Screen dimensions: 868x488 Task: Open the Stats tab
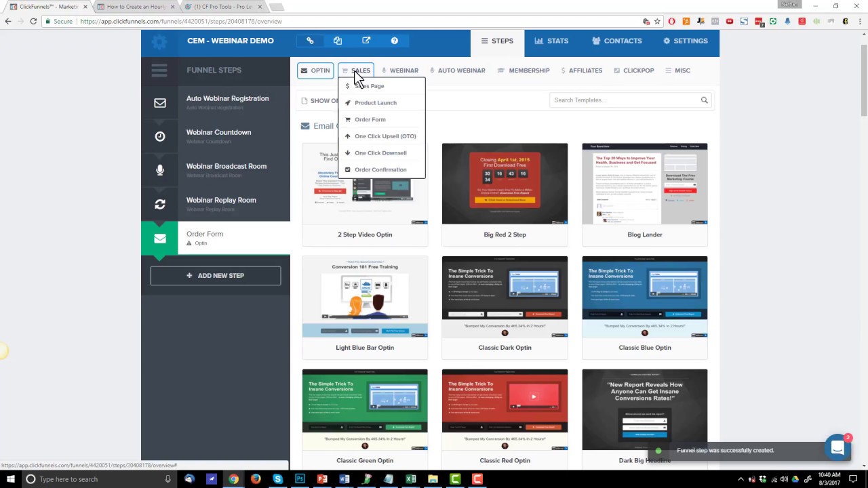pyautogui.click(x=551, y=41)
